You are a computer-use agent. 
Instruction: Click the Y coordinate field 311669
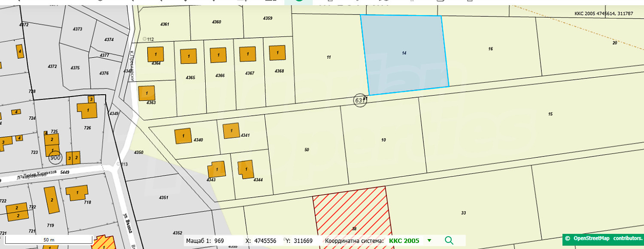click(x=303, y=241)
